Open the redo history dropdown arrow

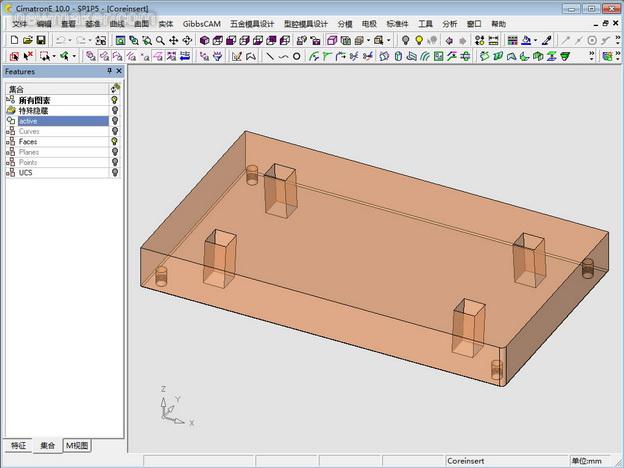[92, 40]
